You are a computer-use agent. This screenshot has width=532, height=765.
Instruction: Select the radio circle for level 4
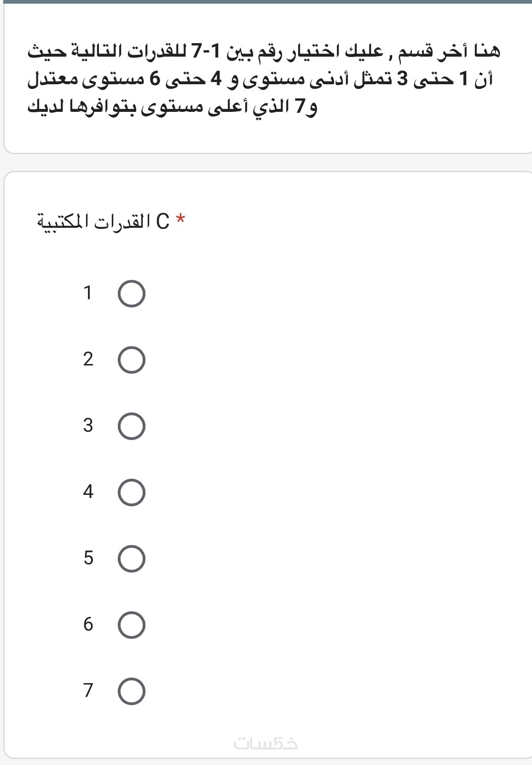(x=132, y=493)
